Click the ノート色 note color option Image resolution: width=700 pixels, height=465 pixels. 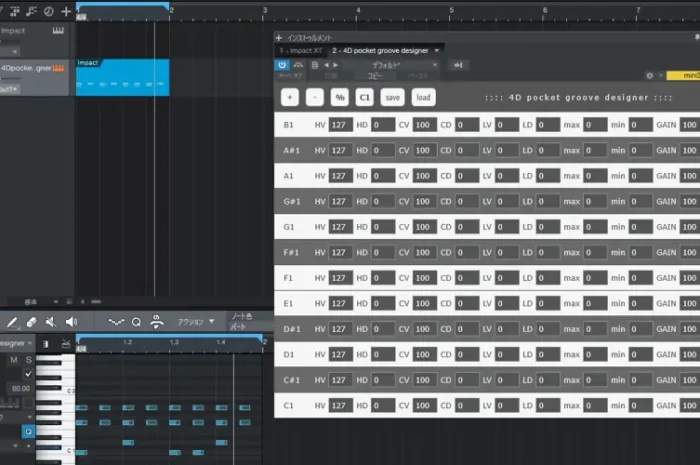click(242, 316)
